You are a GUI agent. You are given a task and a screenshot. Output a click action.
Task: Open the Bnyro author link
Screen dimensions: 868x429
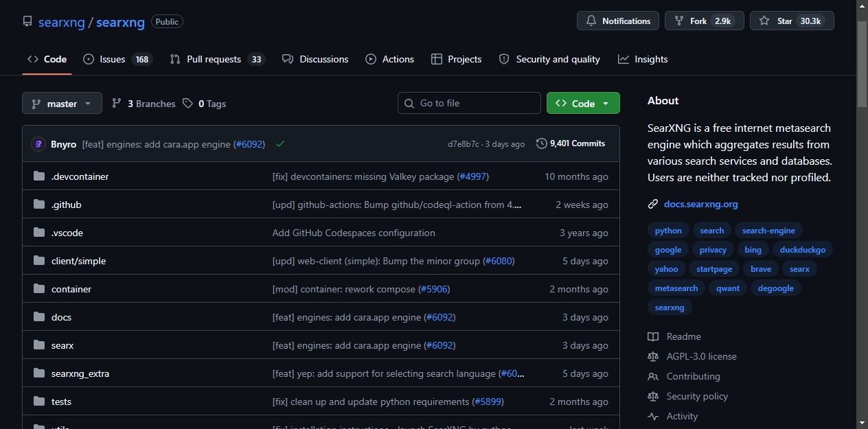coord(64,144)
